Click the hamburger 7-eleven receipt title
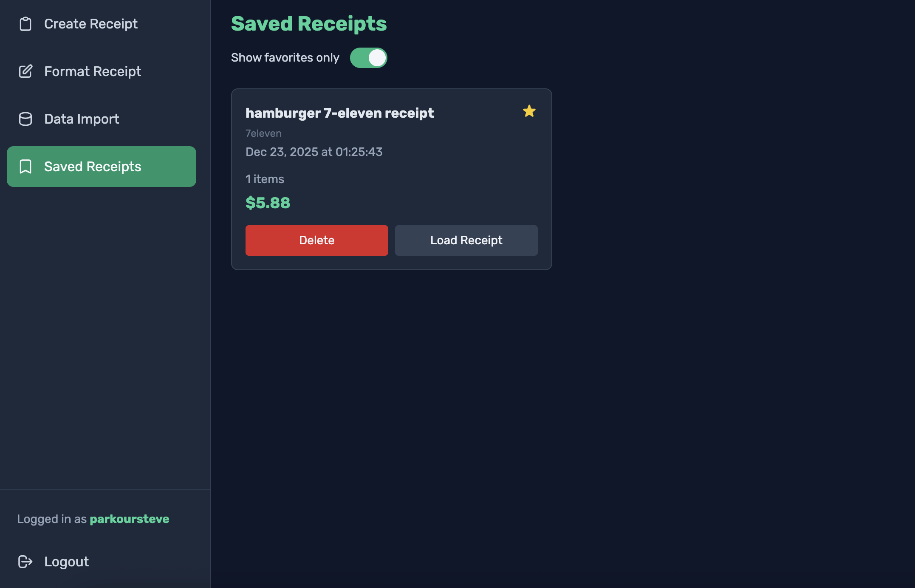915x588 pixels. [x=339, y=113]
